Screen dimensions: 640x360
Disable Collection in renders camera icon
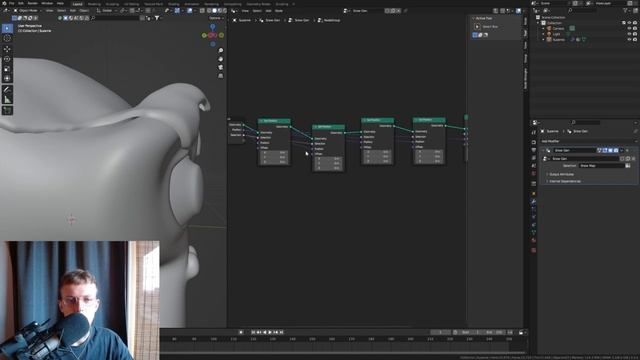point(635,23)
